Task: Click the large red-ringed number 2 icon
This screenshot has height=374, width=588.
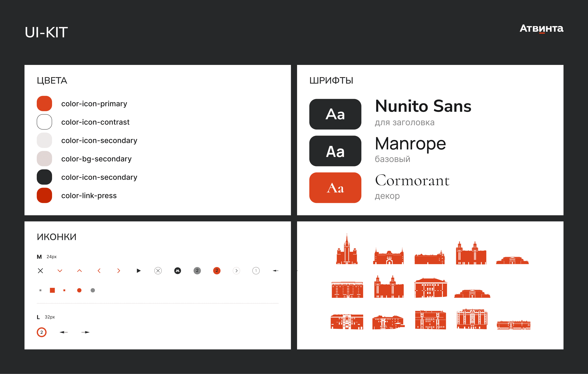Action: (x=41, y=332)
